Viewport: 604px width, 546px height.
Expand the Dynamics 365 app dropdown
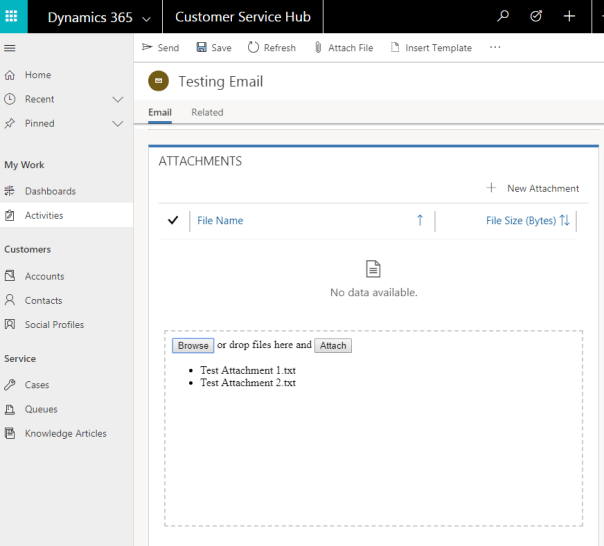pyautogui.click(x=147, y=17)
